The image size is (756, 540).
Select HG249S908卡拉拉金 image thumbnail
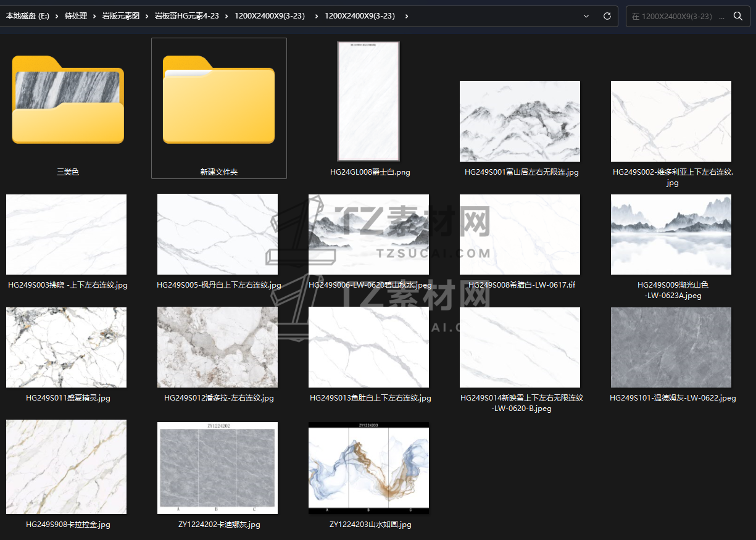pyautogui.click(x=66, y=467)
